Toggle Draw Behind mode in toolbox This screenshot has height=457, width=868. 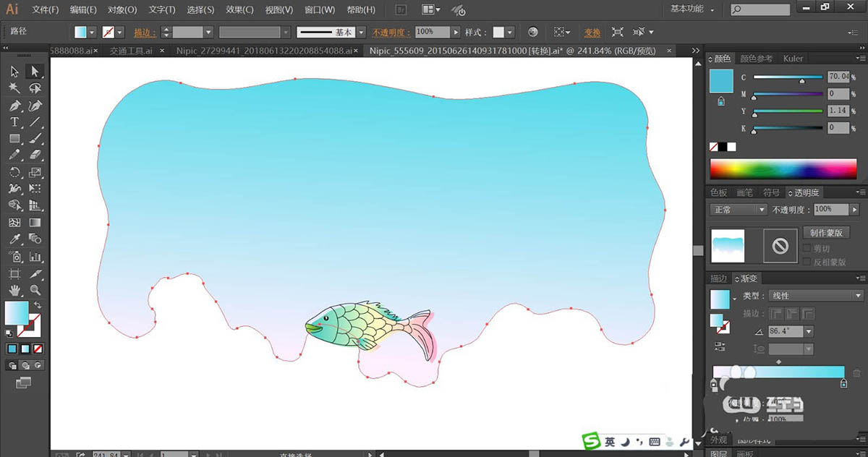[x=25, y=365]
